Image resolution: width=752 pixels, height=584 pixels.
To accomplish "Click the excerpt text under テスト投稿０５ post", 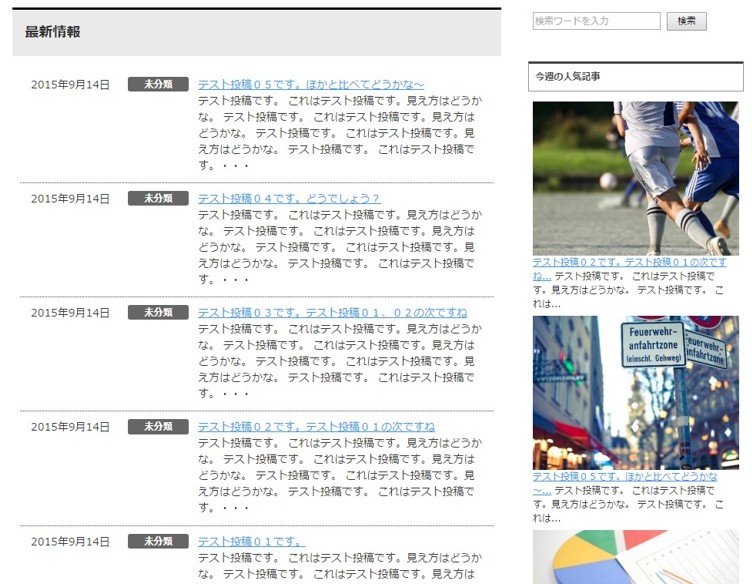I will (340, 133).
